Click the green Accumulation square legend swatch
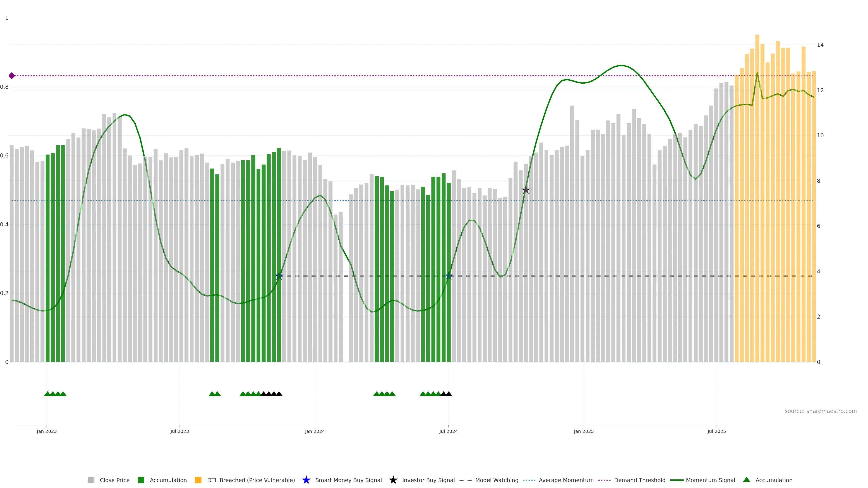 [141, 480]
